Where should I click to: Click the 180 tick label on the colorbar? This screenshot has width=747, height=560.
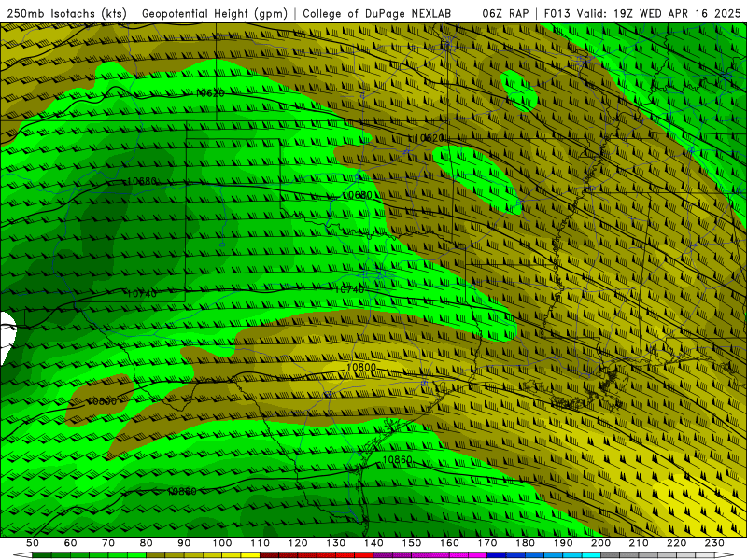click(x=525, y=543)
